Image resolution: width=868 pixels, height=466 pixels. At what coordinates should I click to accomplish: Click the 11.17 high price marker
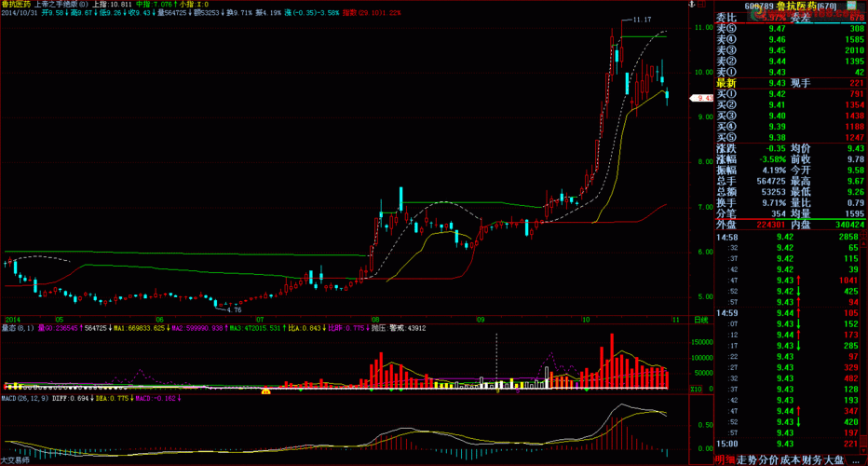(x=641, y=20)
